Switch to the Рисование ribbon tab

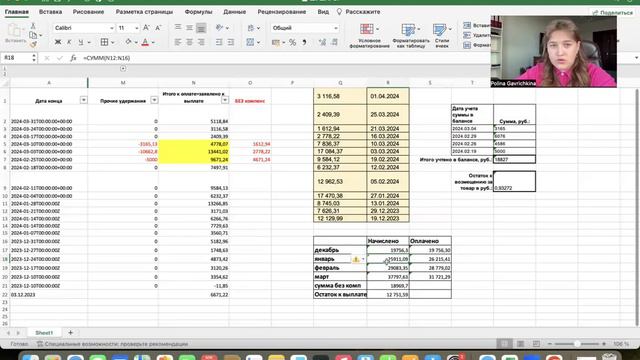[88, 12]
